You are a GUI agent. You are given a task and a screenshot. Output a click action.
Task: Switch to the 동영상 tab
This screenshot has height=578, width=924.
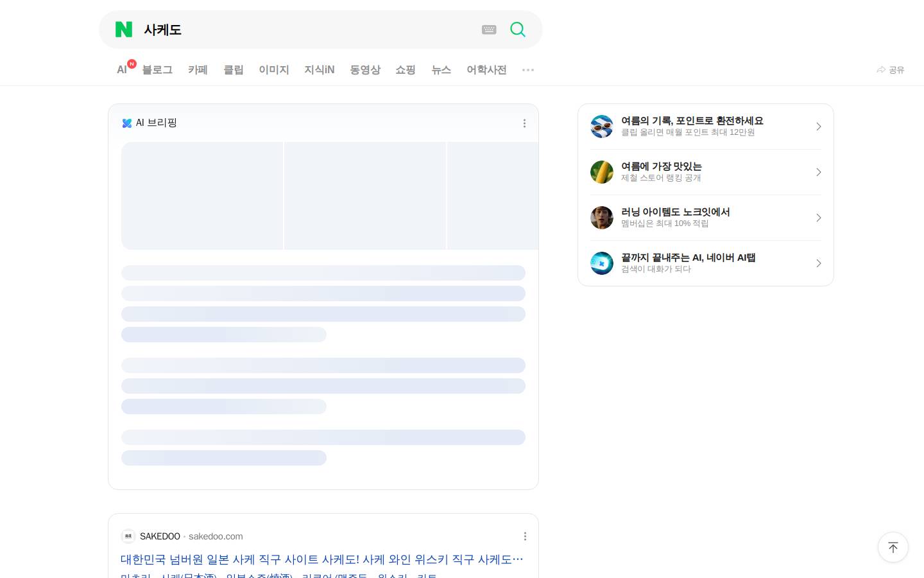(365, 69)
